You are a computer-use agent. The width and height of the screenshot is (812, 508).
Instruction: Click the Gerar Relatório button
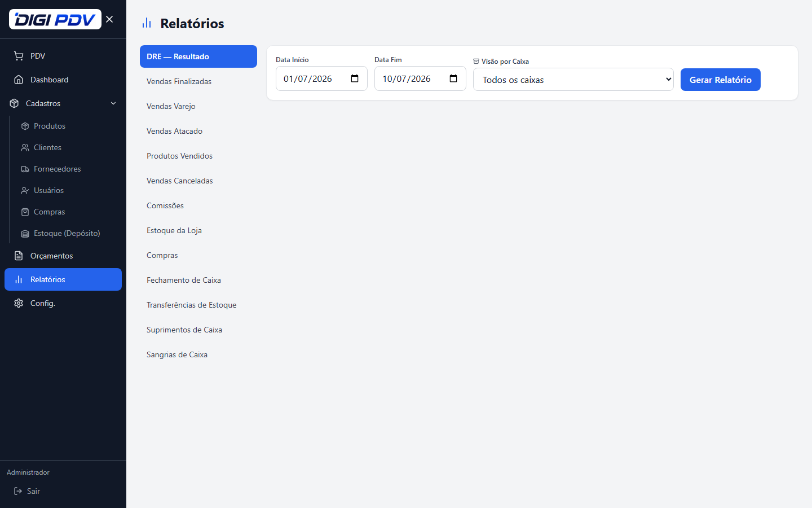(721, 80)
